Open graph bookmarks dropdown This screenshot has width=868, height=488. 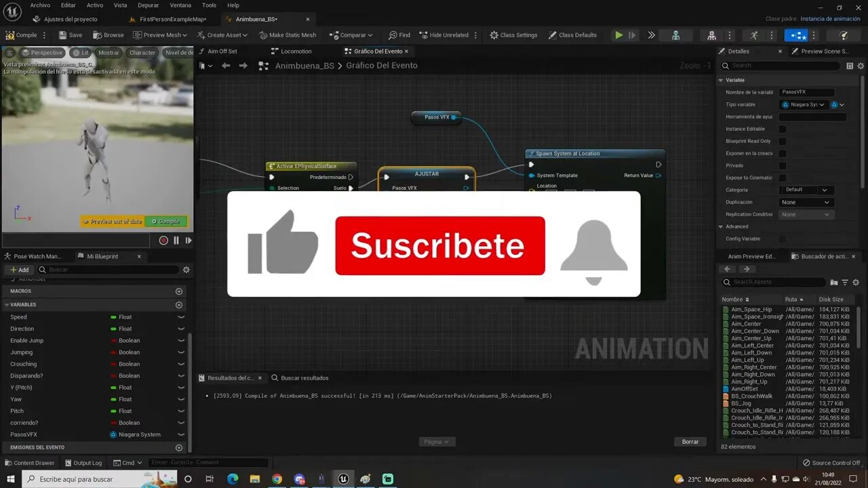(205, 66)
